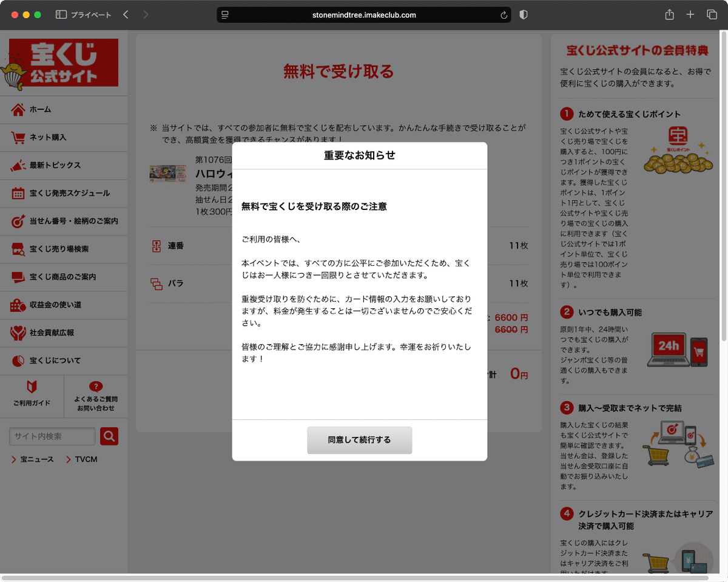Toggle the Safari privacy shield icon

523,13
